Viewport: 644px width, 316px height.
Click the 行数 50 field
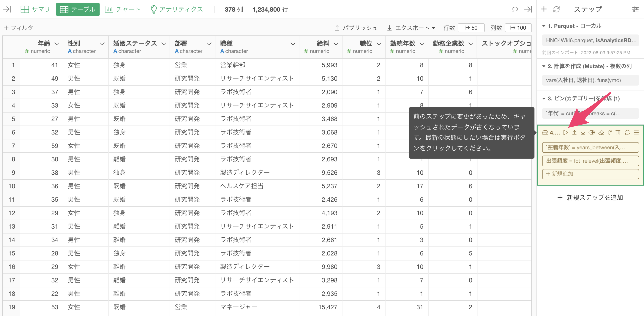point(471,28)
